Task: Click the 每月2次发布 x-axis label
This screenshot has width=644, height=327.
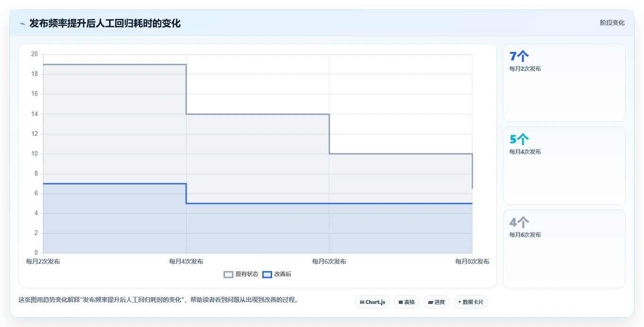Action: tap(43, 261)
